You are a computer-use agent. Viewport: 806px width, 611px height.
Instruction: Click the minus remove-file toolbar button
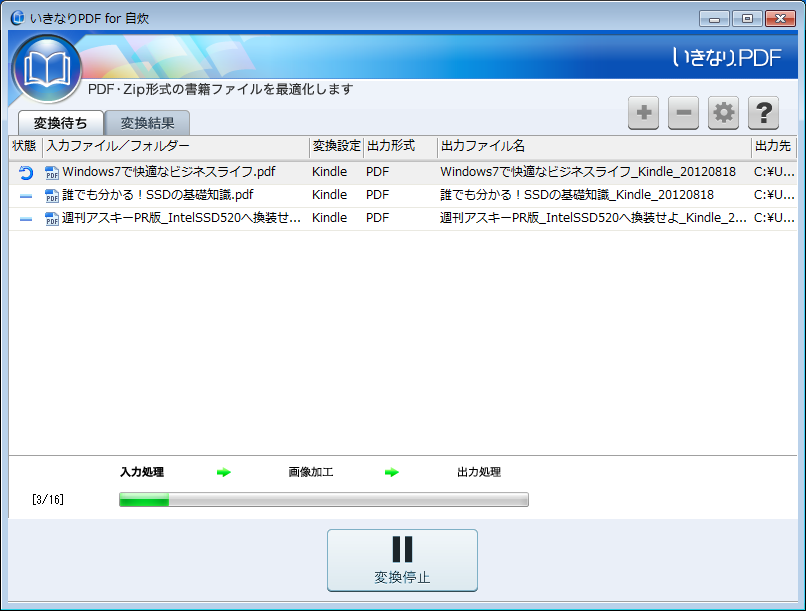pyautogui.click(x=683, y=113)
